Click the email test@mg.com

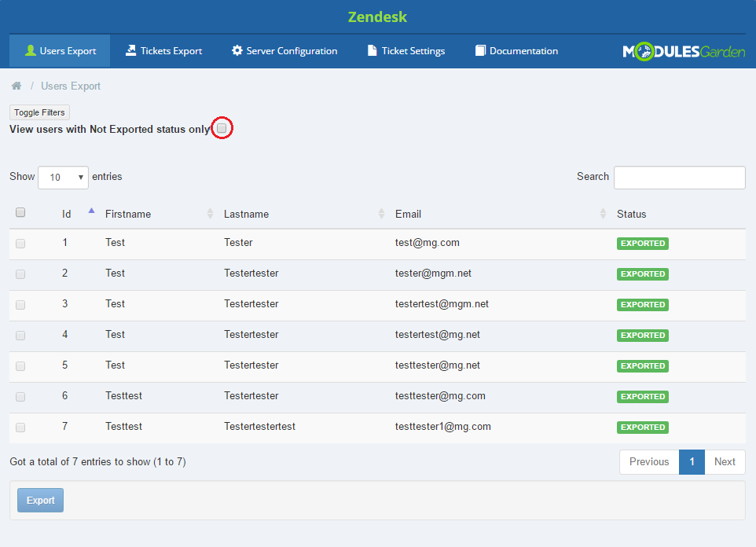point(428,243)
